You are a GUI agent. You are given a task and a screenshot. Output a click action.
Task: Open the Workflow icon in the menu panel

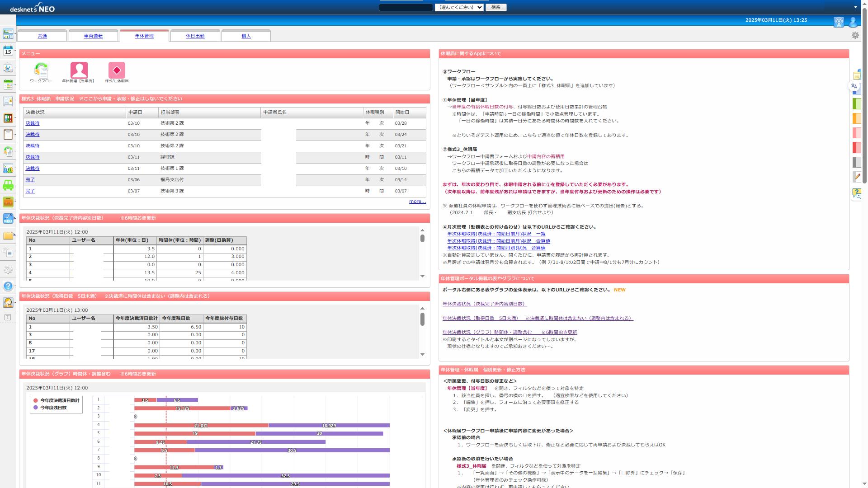click(x=41, y=70)
